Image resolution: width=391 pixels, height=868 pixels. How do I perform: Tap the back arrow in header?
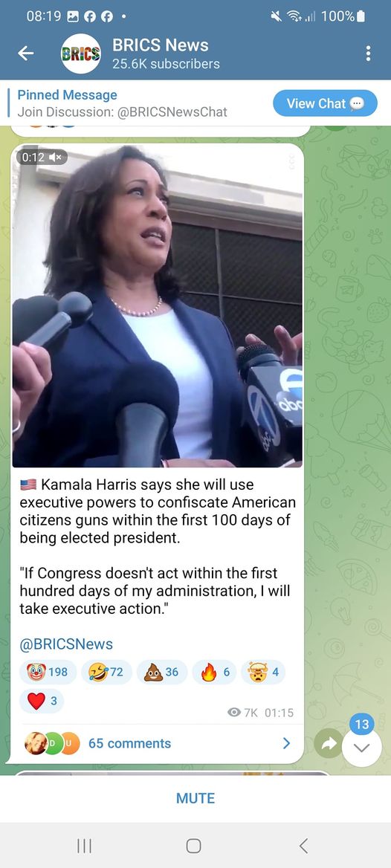pyautogui.click(x=26, y=54)
